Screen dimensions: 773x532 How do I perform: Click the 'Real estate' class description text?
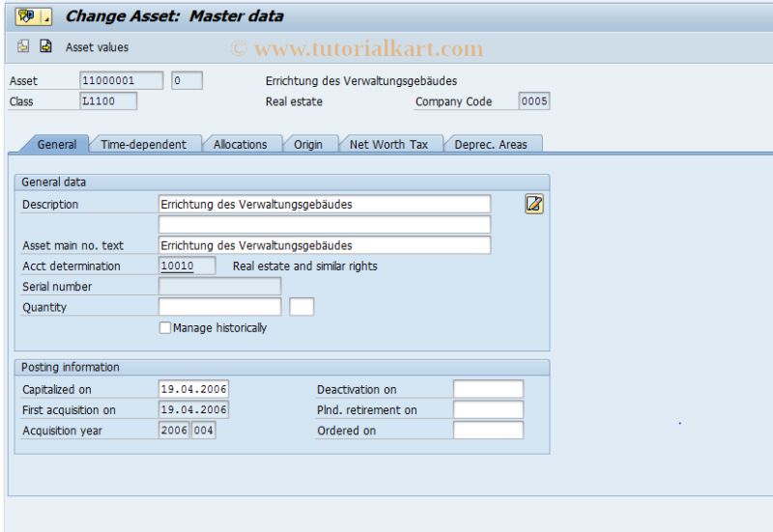point(294,101)
